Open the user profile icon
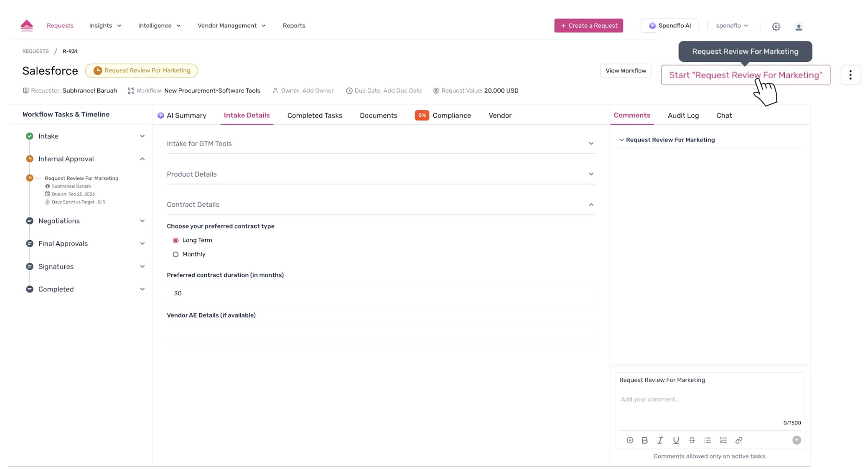The height and width of the screenshot is (470, 868). pyautogui.click(x=798, y=27)
